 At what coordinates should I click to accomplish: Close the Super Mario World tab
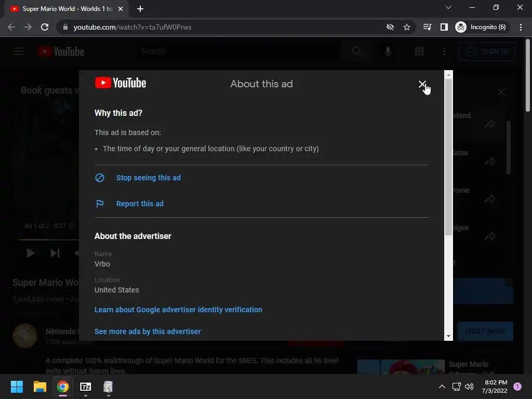(x=121, y=9)
